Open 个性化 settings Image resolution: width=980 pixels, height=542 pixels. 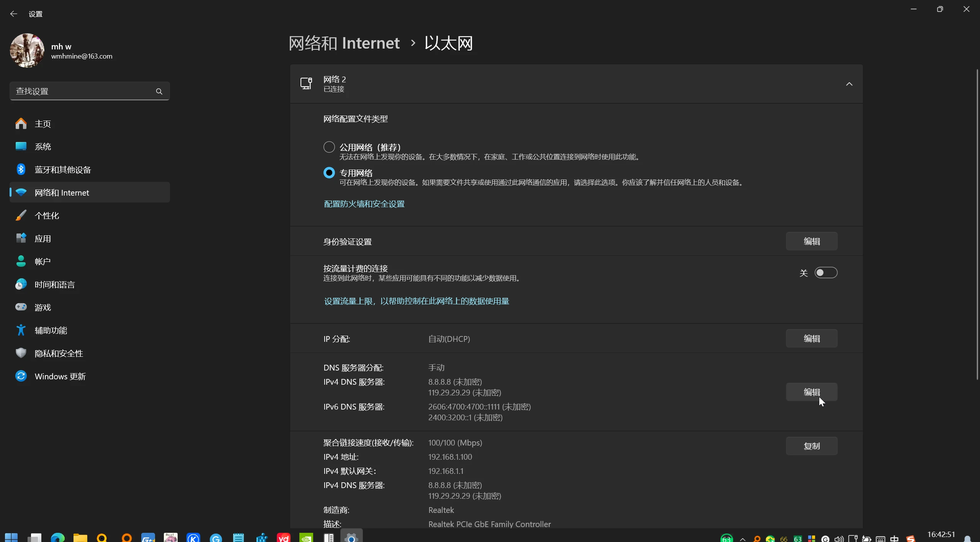tap(47, 215)
